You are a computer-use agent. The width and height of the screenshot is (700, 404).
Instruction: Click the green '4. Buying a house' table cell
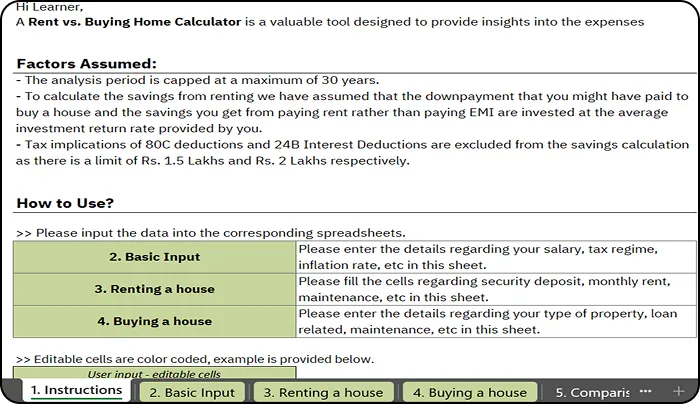154,321
